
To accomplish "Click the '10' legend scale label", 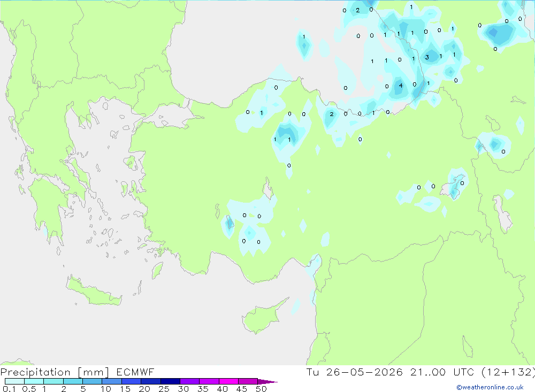I will click(106, 389).
